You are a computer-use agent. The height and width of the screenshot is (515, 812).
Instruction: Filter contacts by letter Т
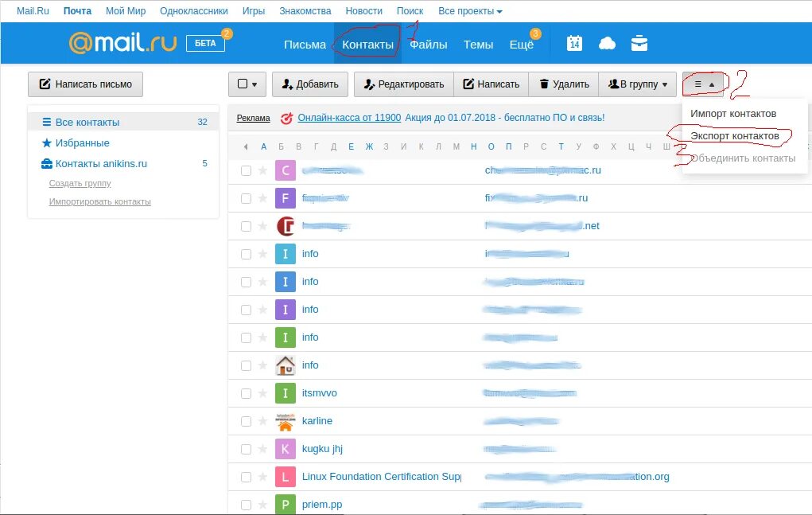(561, 147)
